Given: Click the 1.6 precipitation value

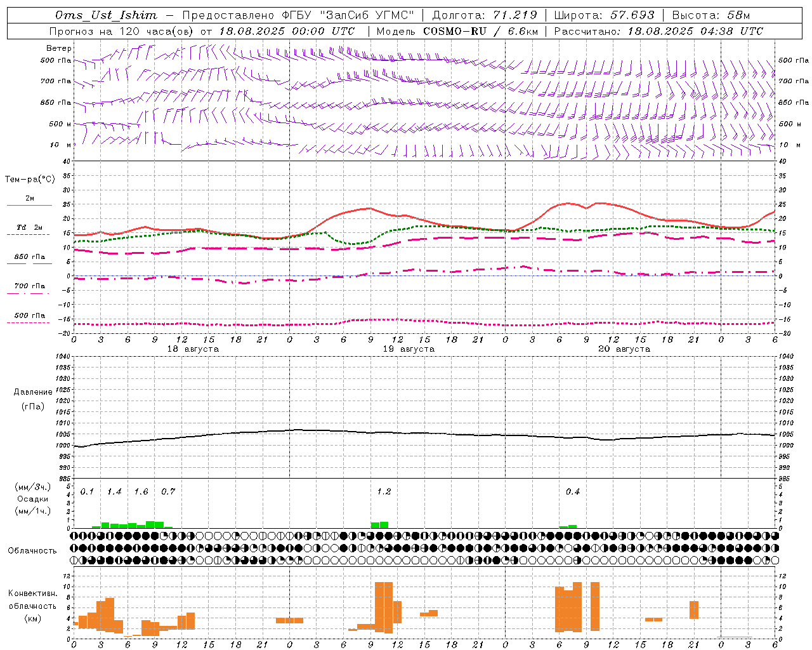Looking at the screenshot, I should click(x=141, y=492).
